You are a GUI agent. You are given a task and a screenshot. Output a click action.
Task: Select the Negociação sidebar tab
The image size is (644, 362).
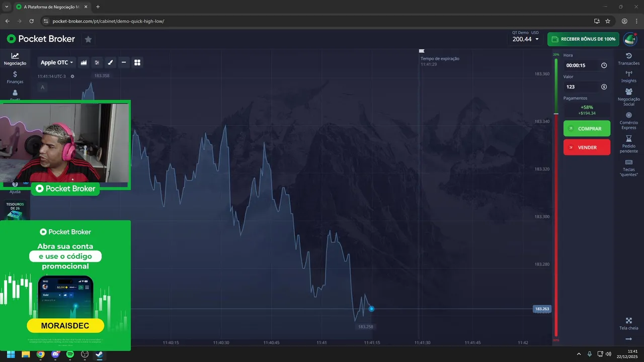(15, 59)
